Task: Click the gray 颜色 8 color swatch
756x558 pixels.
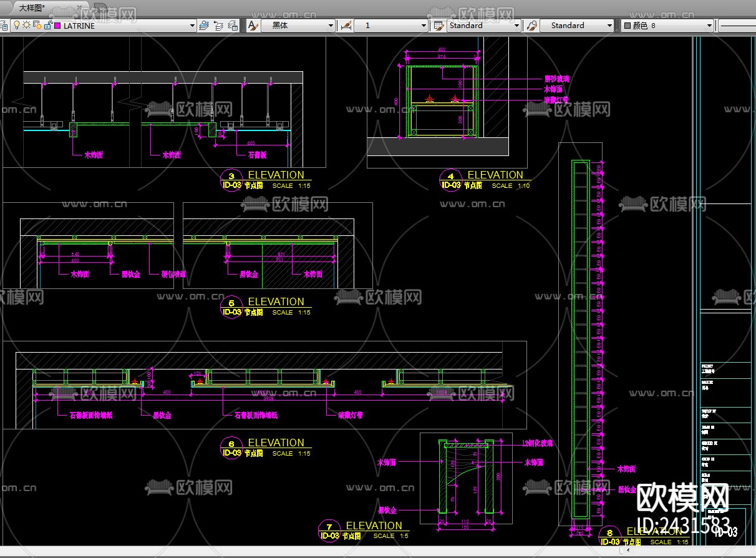Action: [627, 26]
